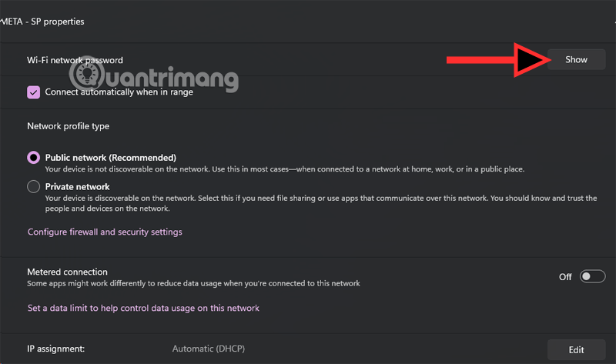Open the Set a data limit link
616x364 pixels.
(x=143, y=308)
